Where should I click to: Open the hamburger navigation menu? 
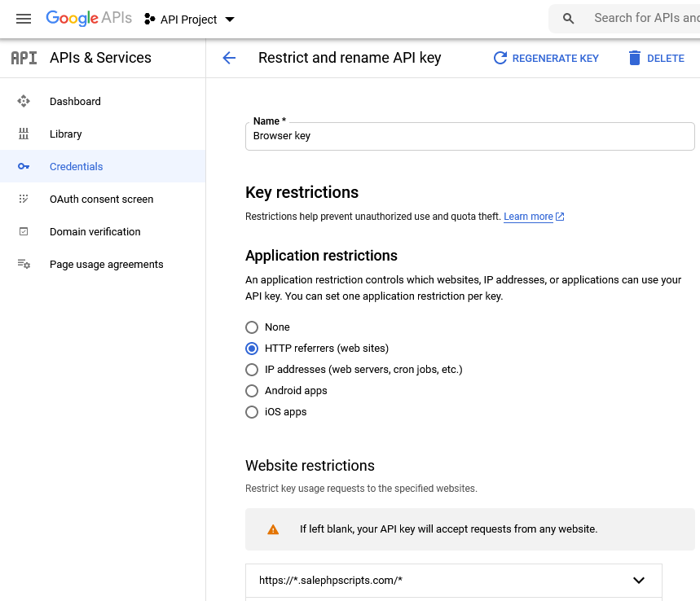point(24,19)
